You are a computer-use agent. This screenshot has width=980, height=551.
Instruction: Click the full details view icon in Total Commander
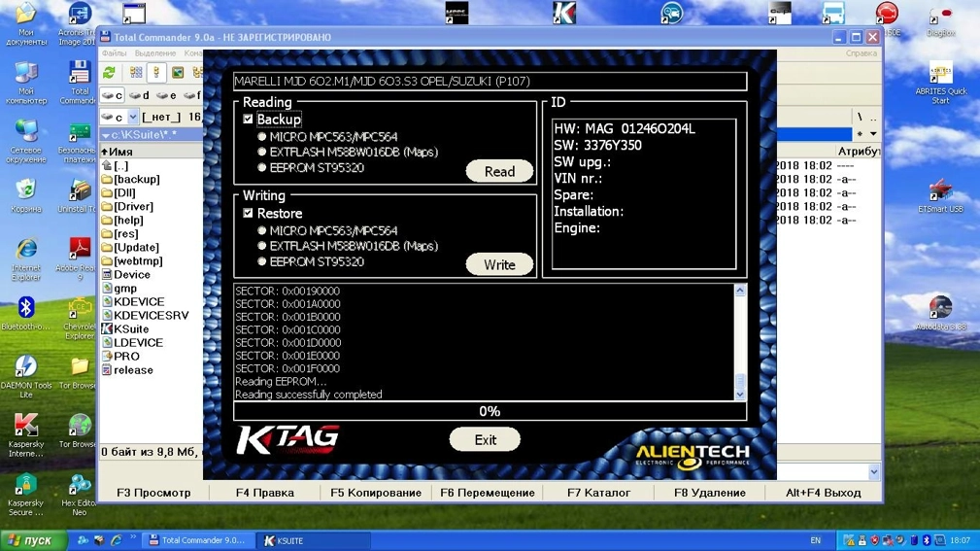[156, 73]
